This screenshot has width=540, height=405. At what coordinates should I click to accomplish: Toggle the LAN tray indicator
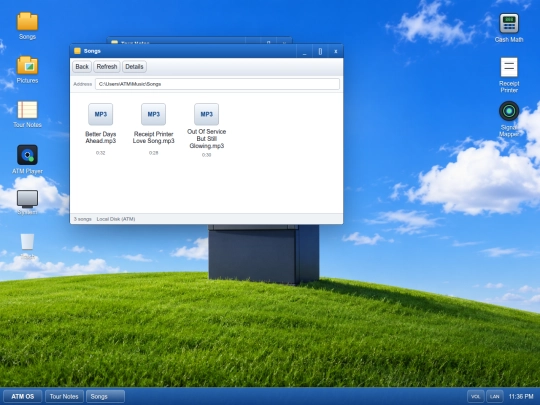[x=495, y=396]
